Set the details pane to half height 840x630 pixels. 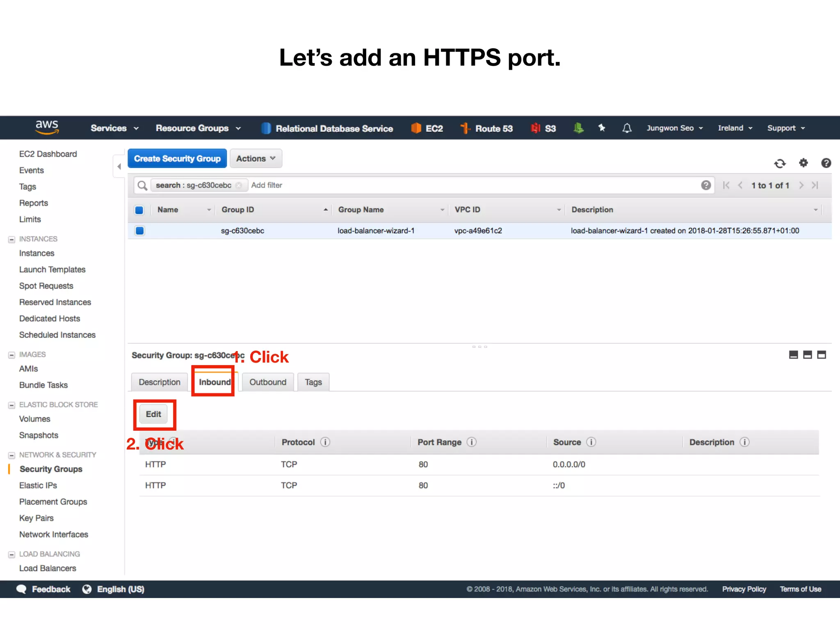pos(808,355)
